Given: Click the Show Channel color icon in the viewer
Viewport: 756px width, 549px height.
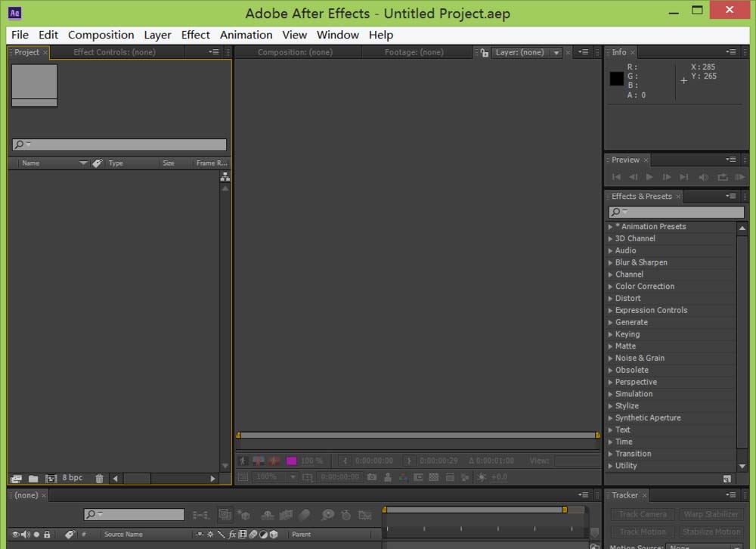Looking at the screenshot, I should pos(403,477).
